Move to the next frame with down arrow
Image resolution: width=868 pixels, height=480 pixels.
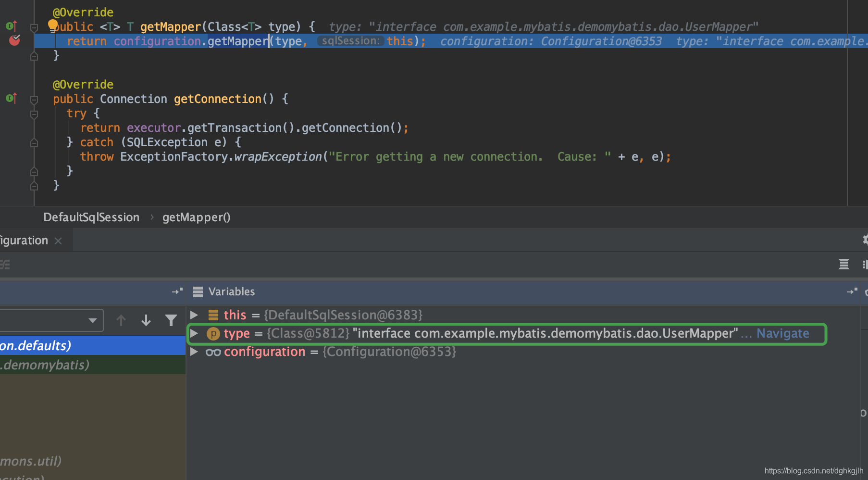146,320
